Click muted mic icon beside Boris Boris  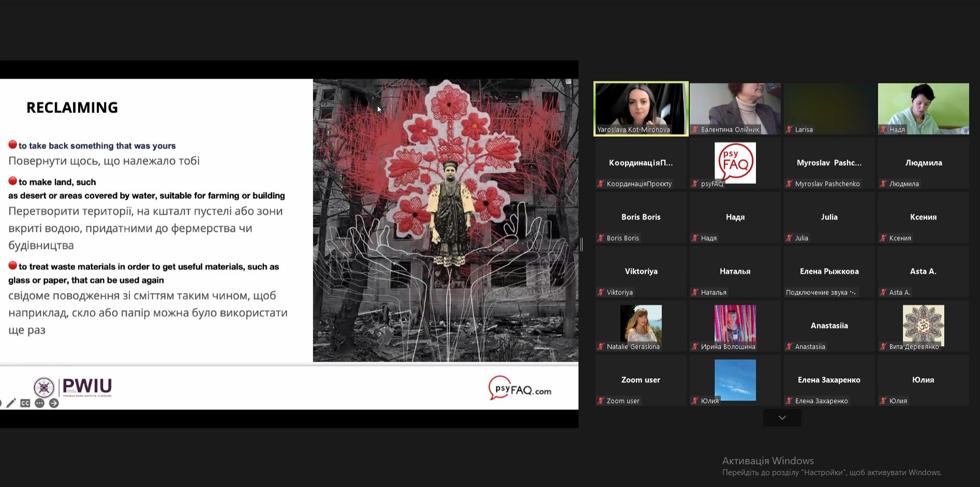point(601,238)
